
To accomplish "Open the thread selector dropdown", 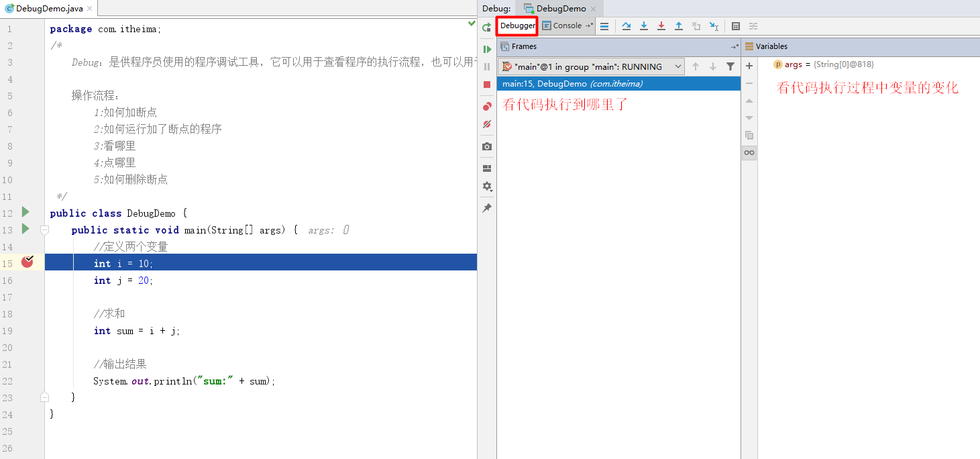I will [x=592, y=66].
